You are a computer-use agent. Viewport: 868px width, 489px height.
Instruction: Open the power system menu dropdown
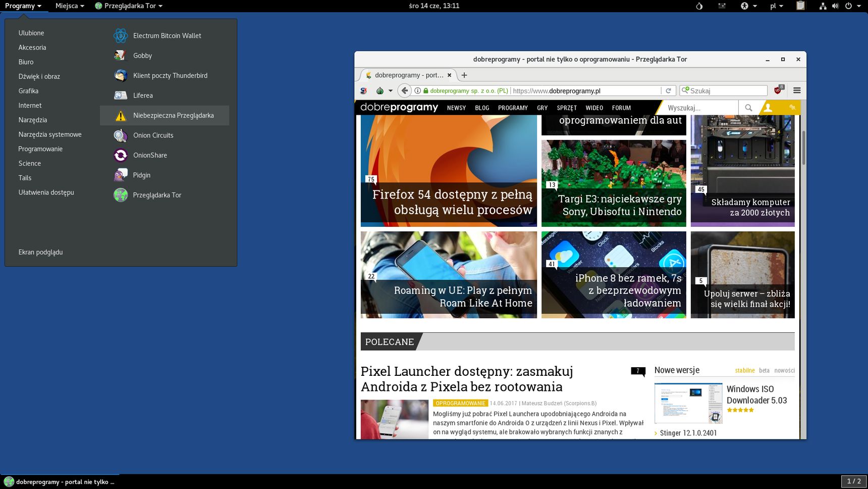tap(853, 6)
